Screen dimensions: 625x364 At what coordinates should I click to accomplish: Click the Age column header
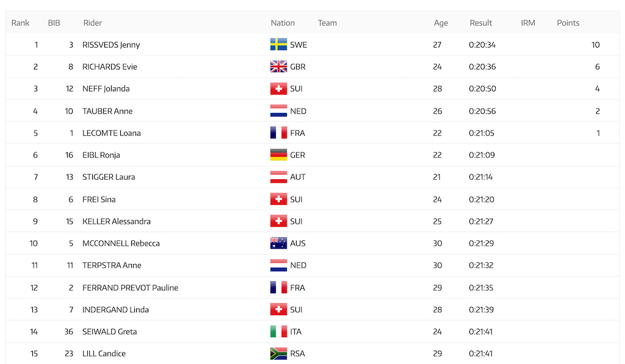[441, 23]
